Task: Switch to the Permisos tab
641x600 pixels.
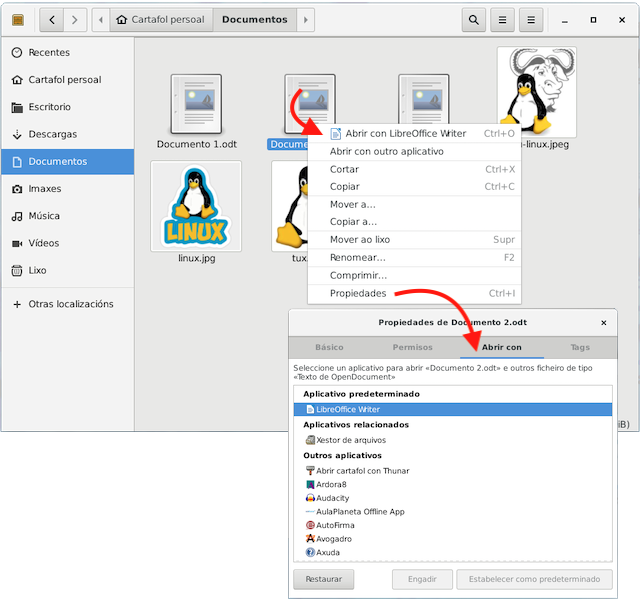Action: click(x=413, y=347)
